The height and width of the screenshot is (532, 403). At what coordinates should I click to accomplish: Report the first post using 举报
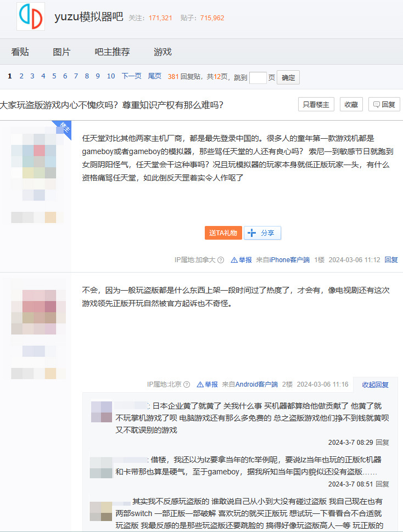(x=241, y=260)
